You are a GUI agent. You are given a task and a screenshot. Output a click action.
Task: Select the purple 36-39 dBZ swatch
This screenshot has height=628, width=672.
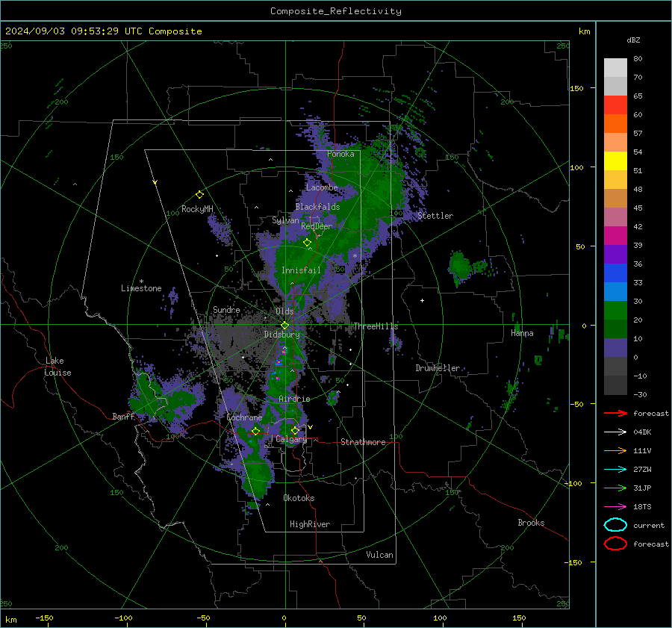(x=615, y=255)
